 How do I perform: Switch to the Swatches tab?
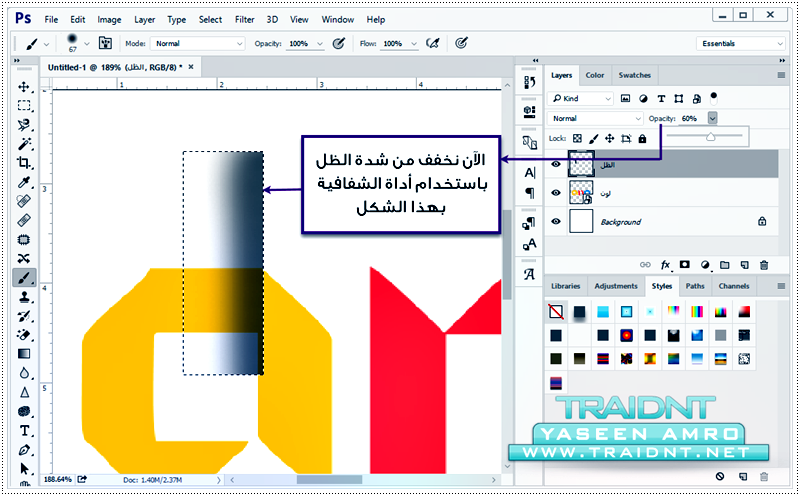tap(635, 75)
